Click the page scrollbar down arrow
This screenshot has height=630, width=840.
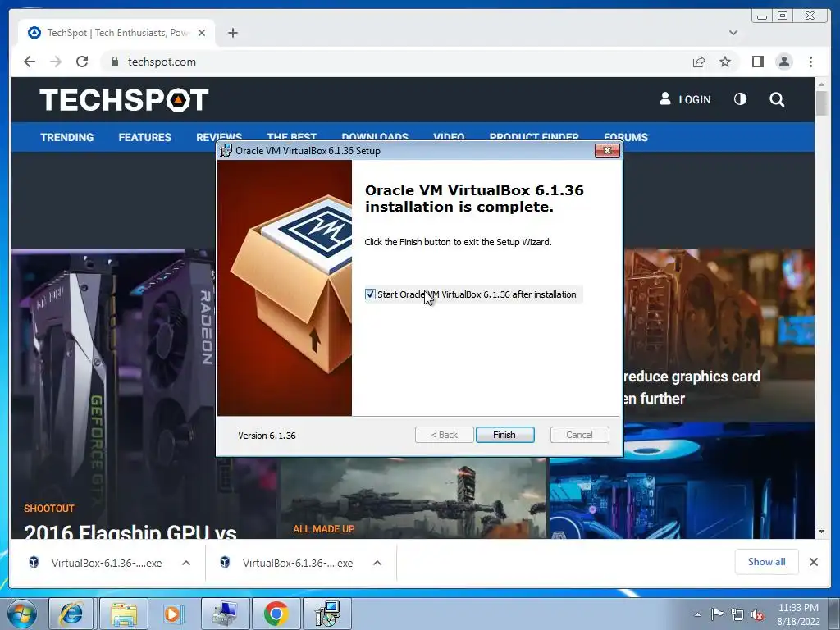coord(822,532)
